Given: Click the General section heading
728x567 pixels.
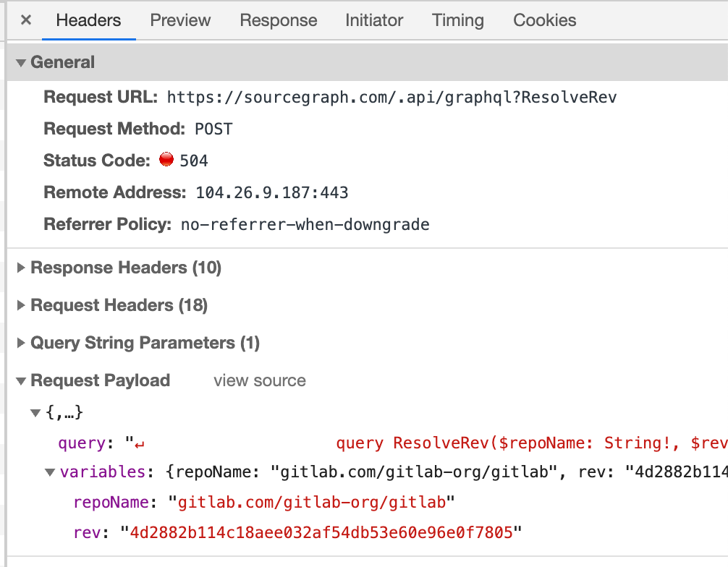Looking at the screenshot, I should (63, 62).
